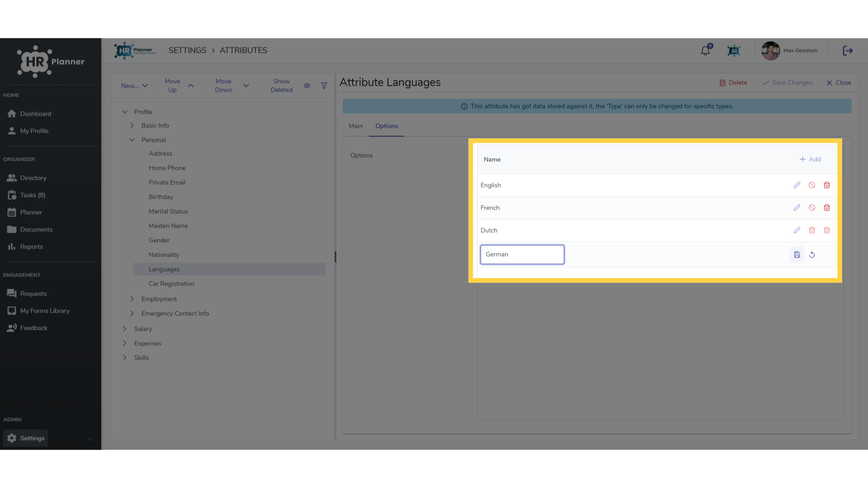Screen dimensions: 868x488
Task: Collapse the sidebar with double chevron
Action: (91, 439)
